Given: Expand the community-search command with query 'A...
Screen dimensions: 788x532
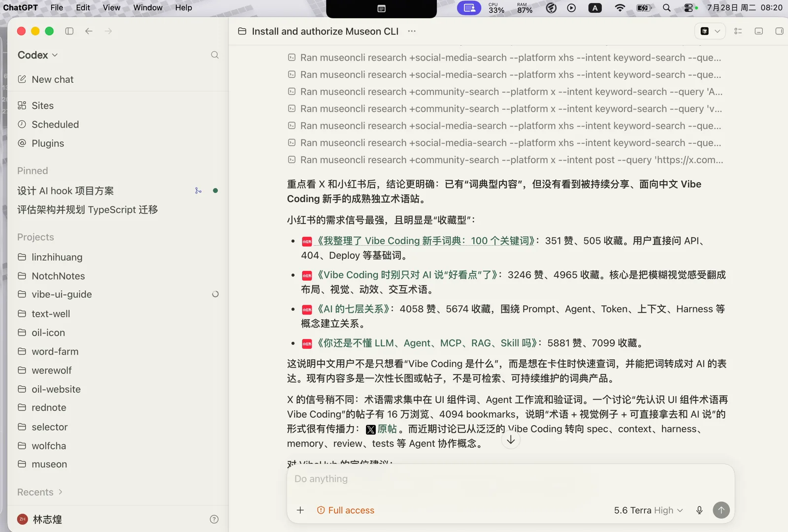Looking at the screenshot, I should 505,92.
